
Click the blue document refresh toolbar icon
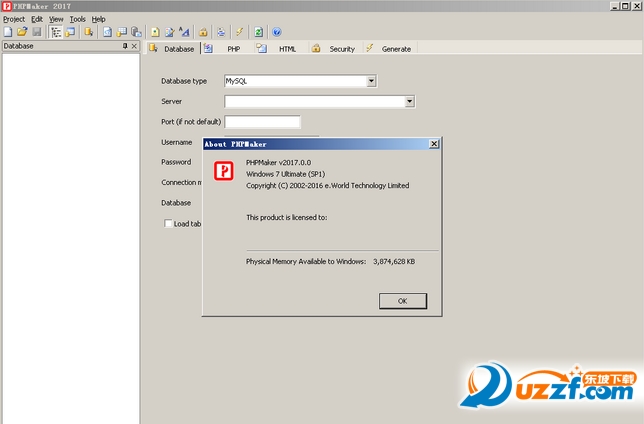[x=107, y=32]
